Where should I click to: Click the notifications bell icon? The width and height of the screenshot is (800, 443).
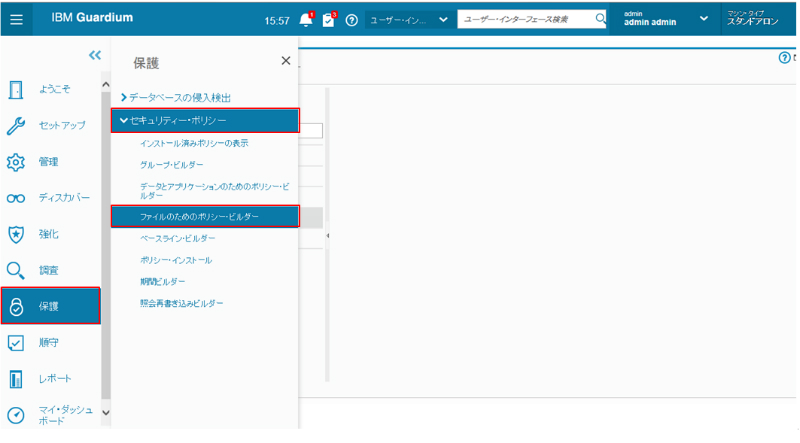pyautogui.click(x=306, y=20)
